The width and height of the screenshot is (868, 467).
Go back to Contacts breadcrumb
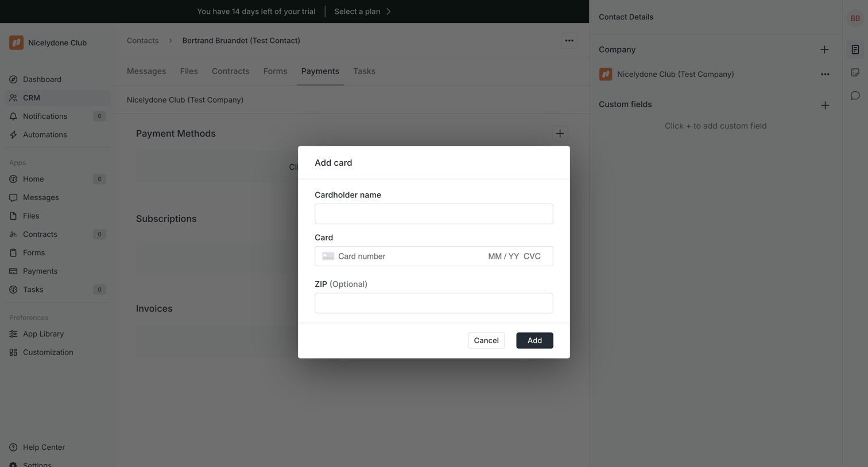pos(142,41)
